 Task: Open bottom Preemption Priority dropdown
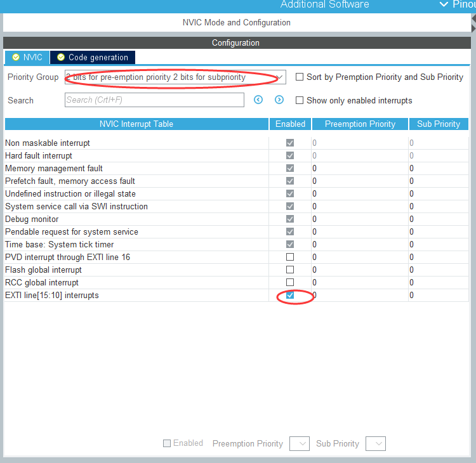point(300,443)
